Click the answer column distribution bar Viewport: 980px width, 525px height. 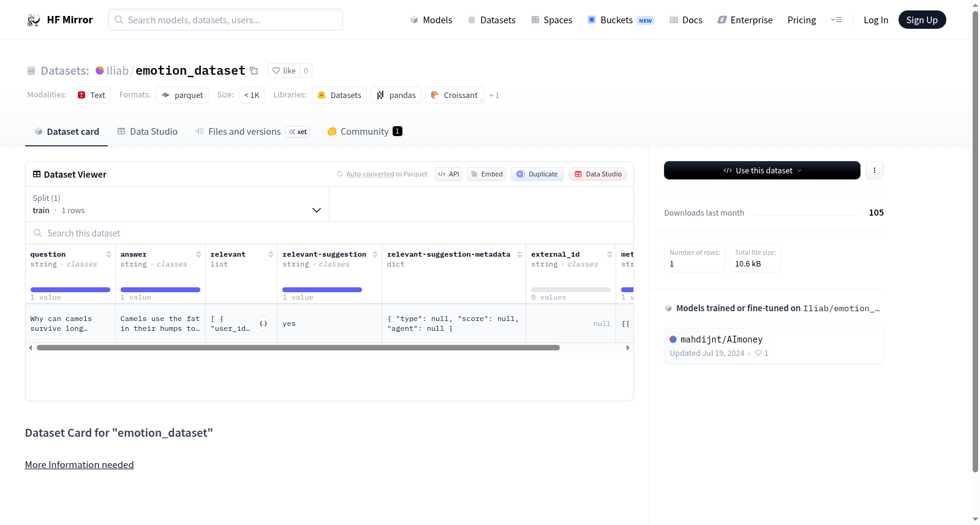point(160,290)
